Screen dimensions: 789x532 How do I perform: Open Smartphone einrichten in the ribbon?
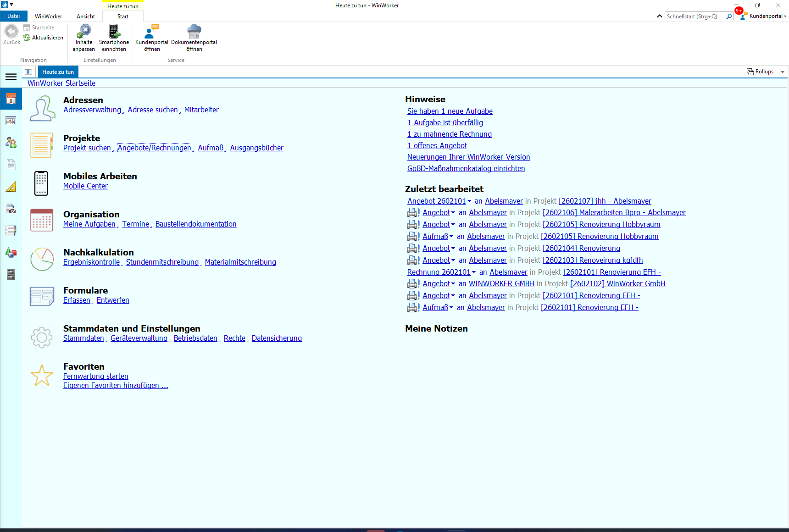(x=114, y=32)
